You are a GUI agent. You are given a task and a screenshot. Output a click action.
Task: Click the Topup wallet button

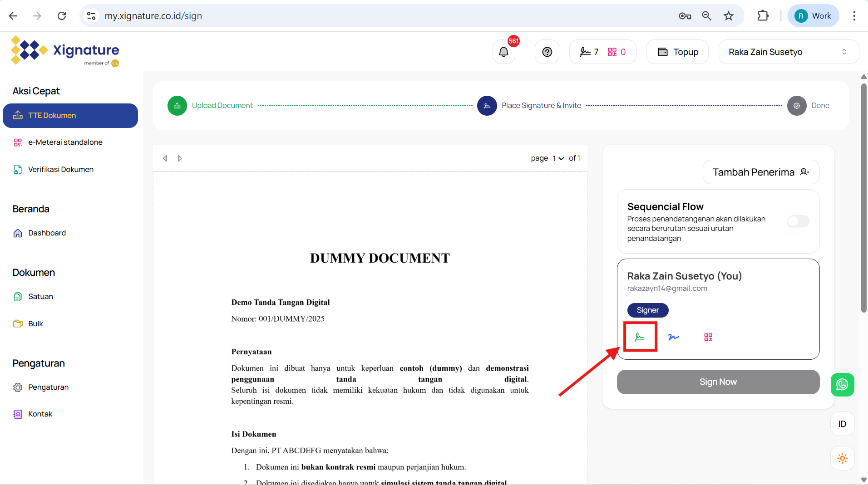click(x=677, y=52)
